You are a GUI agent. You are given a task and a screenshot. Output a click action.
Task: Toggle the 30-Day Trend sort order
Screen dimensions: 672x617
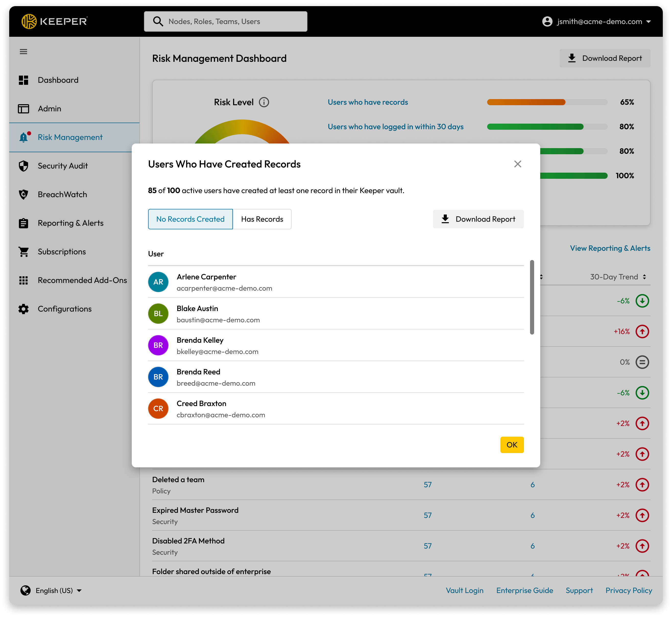[644, 276]
